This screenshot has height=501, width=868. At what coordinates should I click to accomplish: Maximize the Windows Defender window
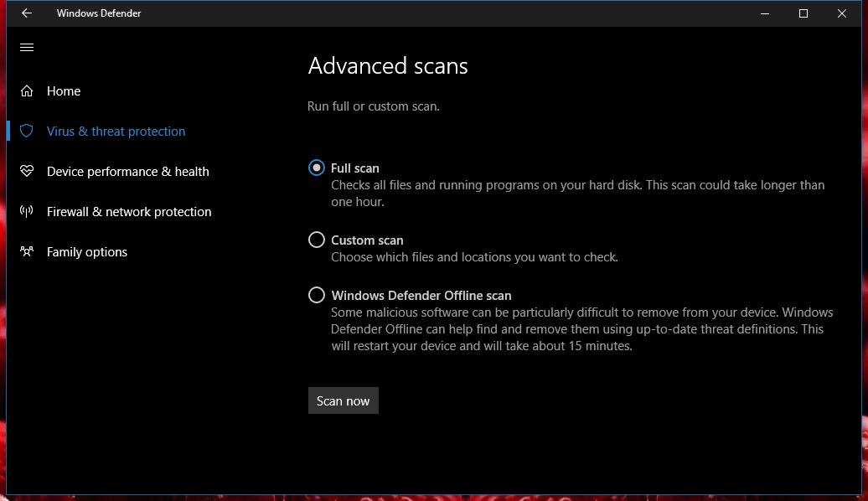803,13
